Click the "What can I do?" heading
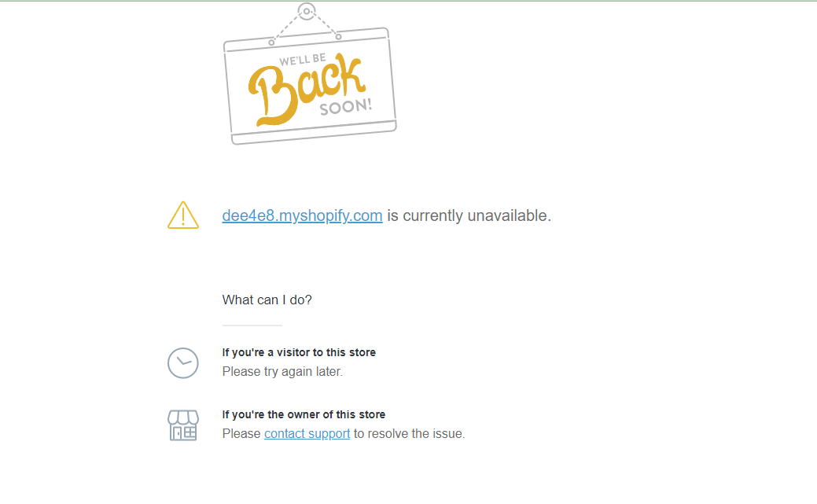Screen dimensions: 817x504 click(267, 300)
